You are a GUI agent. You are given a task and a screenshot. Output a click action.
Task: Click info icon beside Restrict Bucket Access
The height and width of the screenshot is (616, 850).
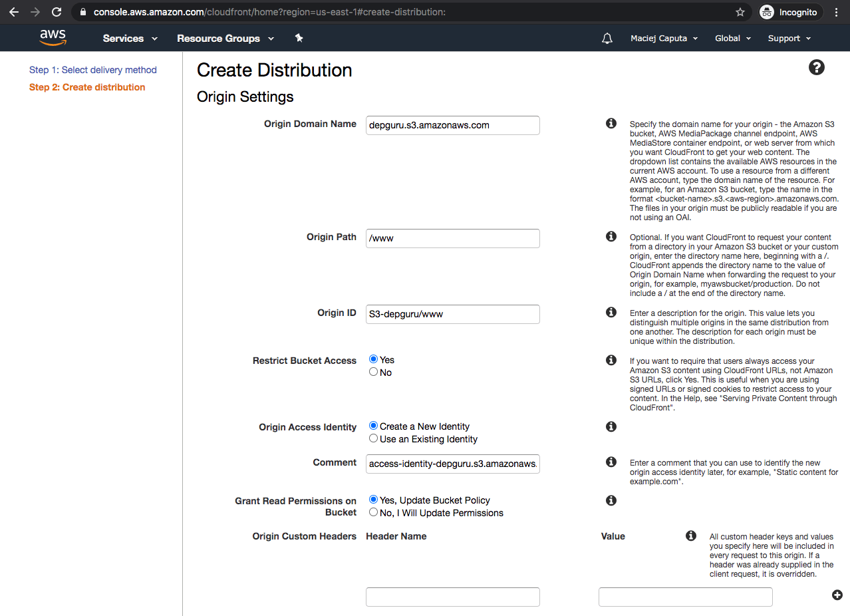click(611, 361)
